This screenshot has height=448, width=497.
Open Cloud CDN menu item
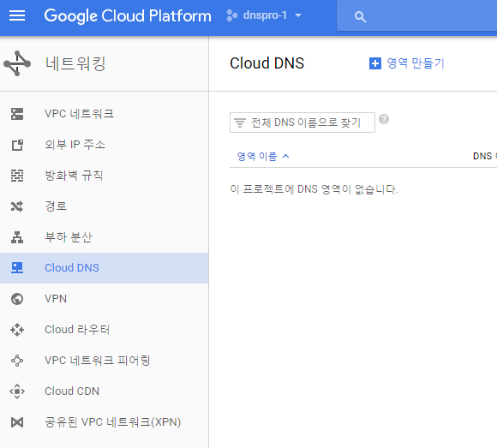click(x=104, y=391)
